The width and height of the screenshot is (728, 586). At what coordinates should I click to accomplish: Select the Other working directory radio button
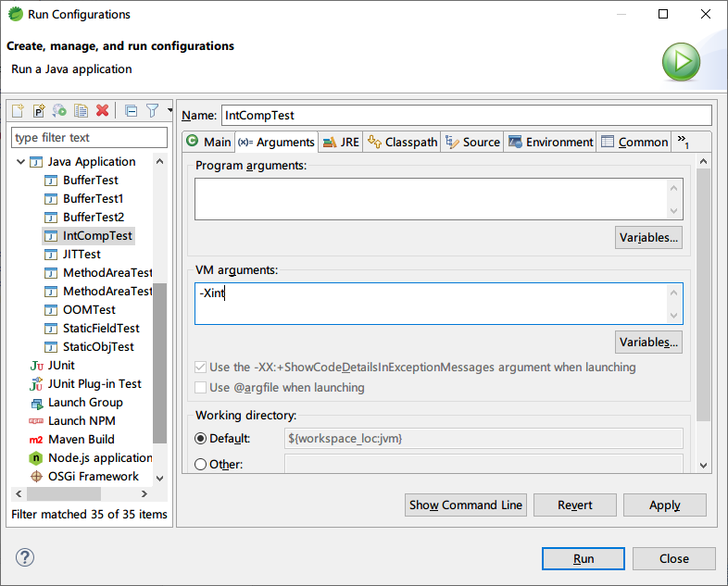coord(201,464)
